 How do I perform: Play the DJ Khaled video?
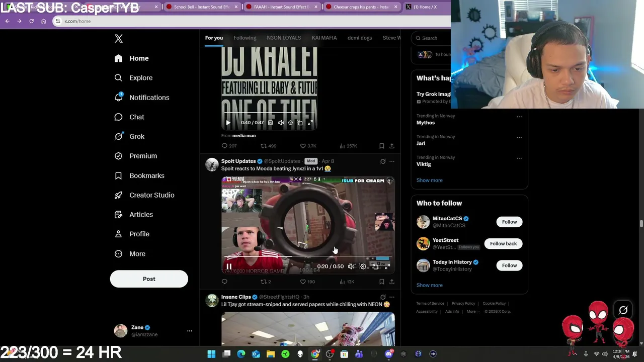228,123
